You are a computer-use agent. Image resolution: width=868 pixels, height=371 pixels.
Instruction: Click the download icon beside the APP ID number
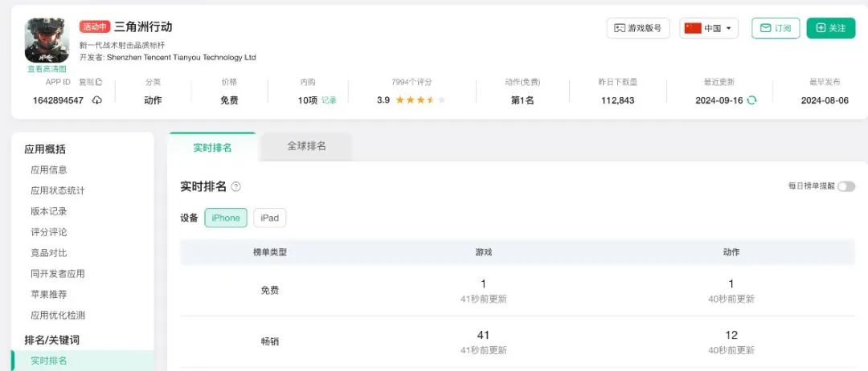pyautogui.click(x=97, y=100)
